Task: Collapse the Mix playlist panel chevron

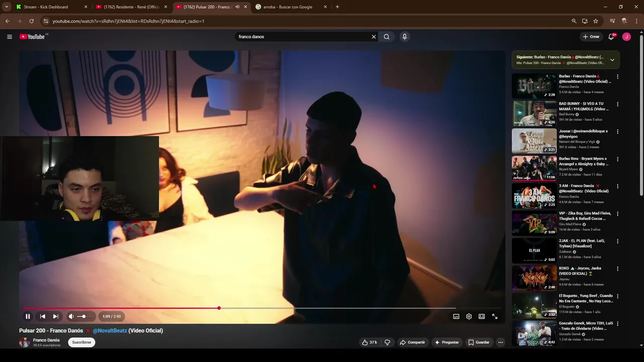Action: coord(612,60)
